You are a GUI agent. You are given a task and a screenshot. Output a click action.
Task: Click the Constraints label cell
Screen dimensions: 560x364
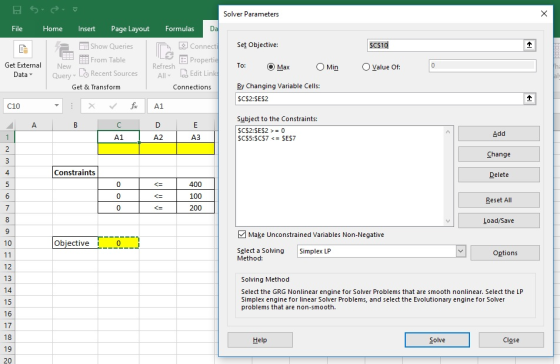[75, 172]
